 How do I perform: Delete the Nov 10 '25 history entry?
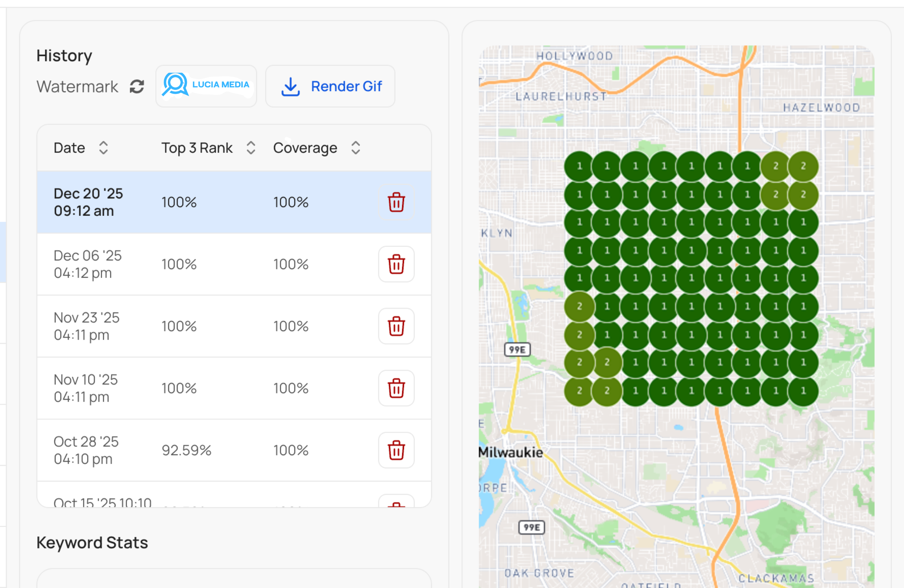[x=396, y=388]
